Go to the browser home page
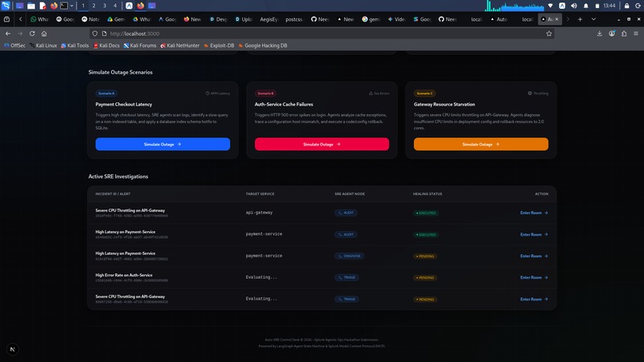Viewport: 644px width, 362px height. pyautogui.click(x=44, y=34)
